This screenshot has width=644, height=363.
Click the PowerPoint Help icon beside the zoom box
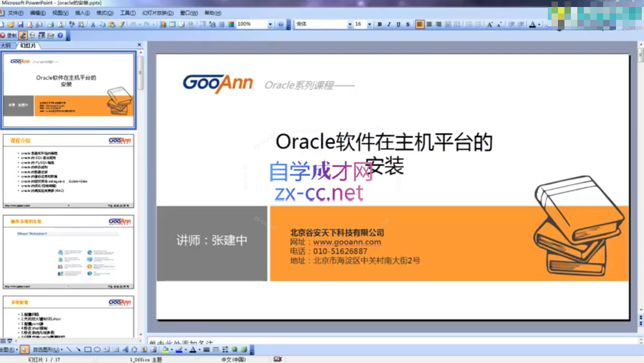point(281,25)
